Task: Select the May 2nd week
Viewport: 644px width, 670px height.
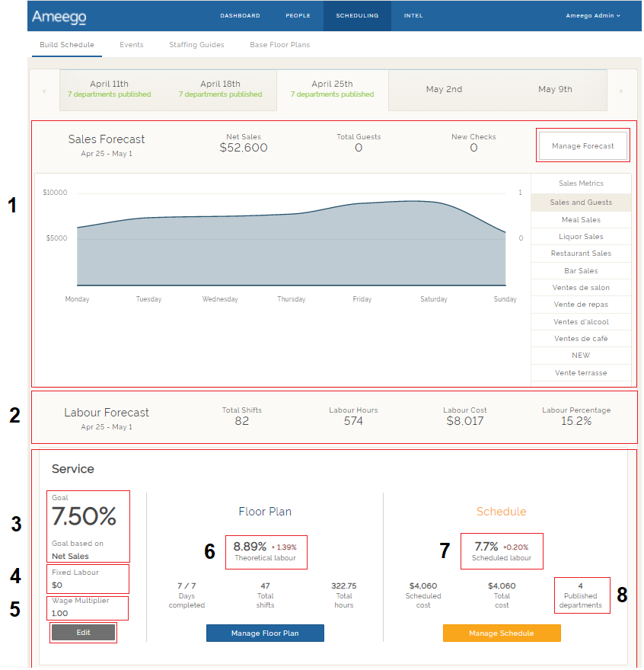Action: coord(444,89)
